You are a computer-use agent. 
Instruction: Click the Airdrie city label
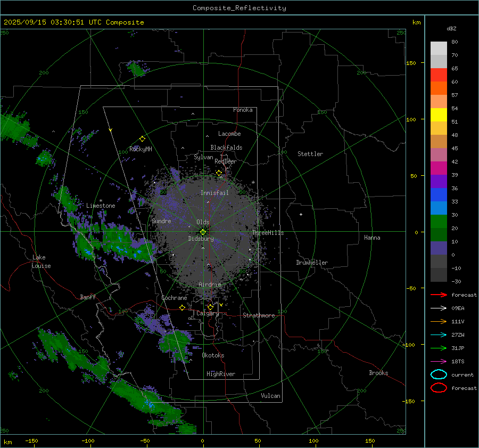coord(210,284)
